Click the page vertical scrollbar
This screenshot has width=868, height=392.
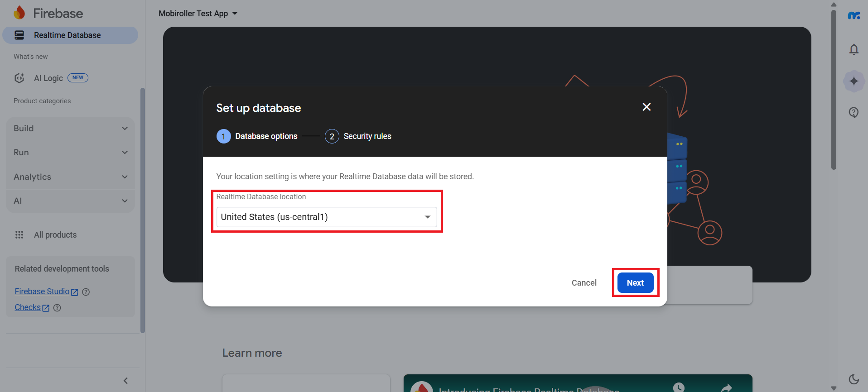(834, 90)
